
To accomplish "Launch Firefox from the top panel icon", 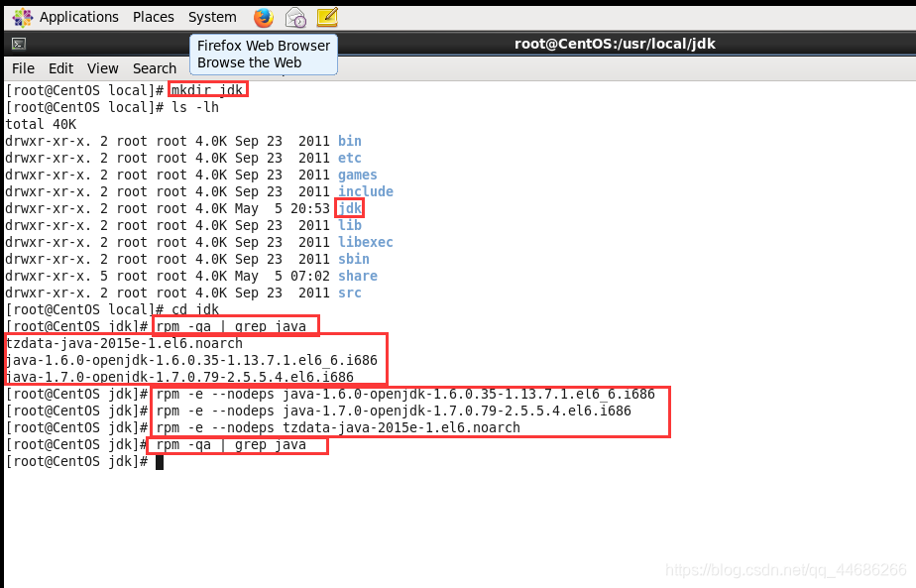I will point(264,18).
